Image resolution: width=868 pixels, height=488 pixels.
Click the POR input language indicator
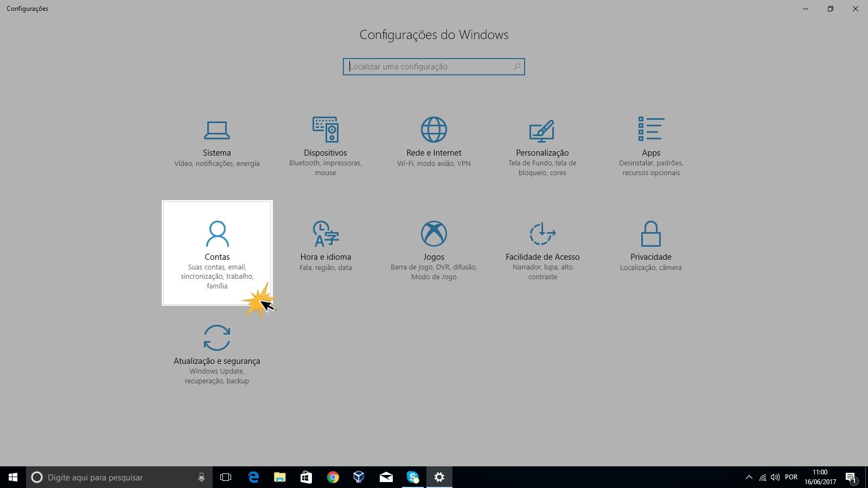click(x=792, y=477)
